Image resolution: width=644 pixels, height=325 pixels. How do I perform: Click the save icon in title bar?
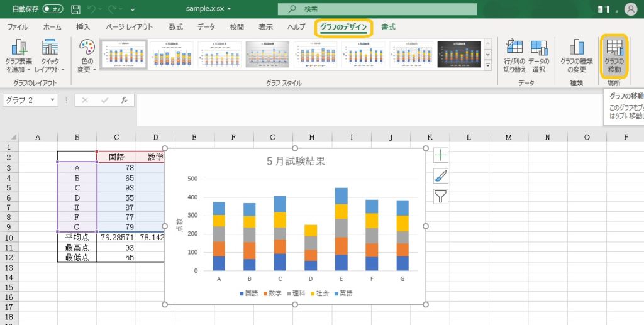pos(76,9)
